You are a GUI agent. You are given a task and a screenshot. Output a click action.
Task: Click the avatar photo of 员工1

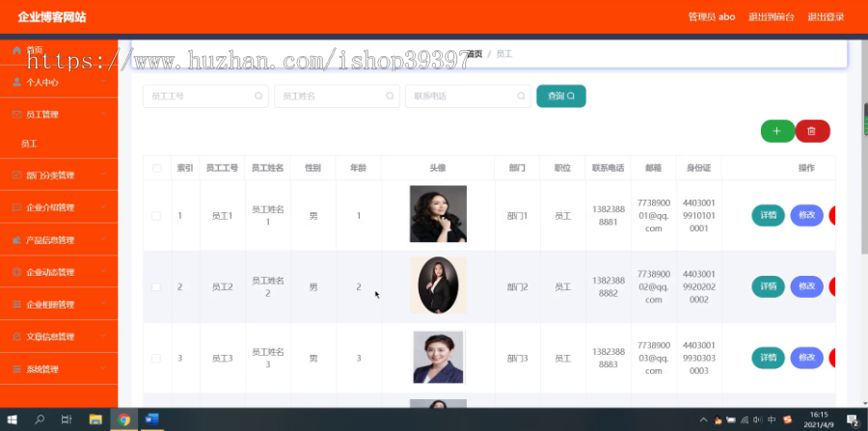438,213
